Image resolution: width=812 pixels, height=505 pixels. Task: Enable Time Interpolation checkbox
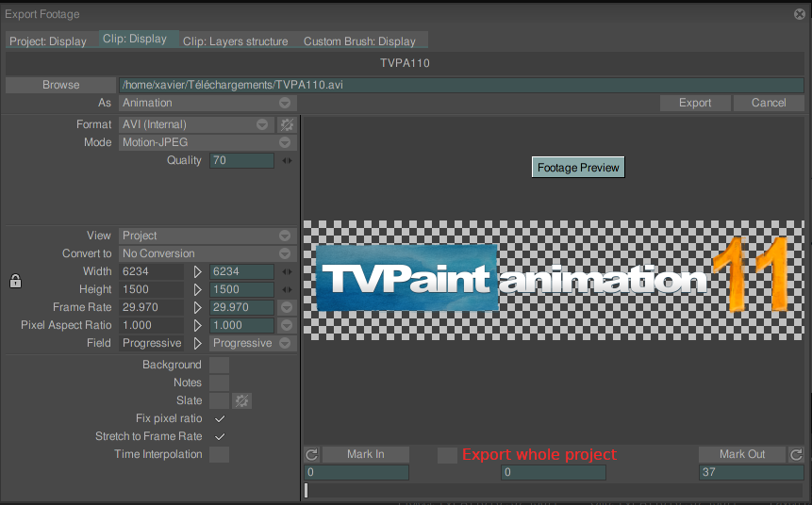pyautogui.click(x=219, y=455)
